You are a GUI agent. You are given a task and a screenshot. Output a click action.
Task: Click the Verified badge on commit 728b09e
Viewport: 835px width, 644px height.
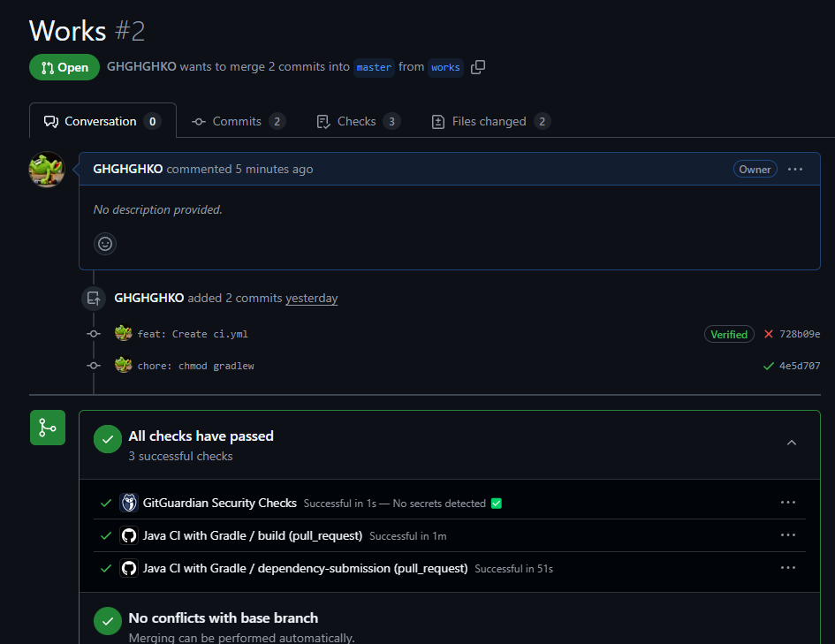click(x=728, y=334)
